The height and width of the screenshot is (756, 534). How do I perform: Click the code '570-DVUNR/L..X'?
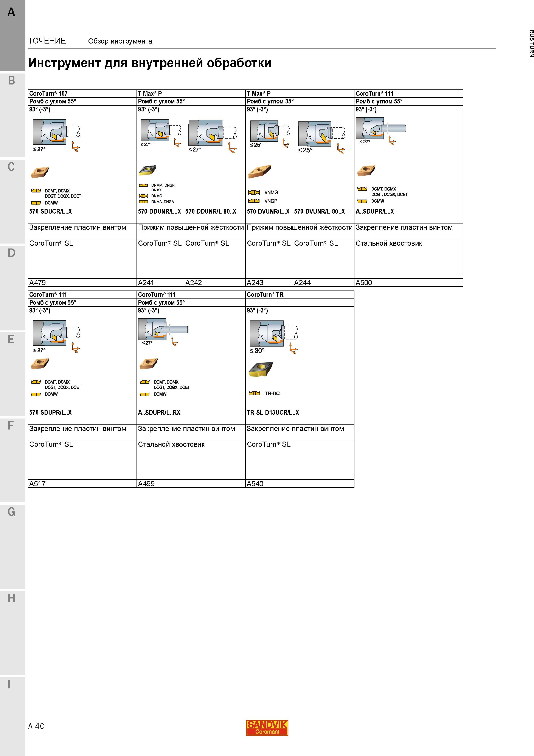tap(268, 211)
